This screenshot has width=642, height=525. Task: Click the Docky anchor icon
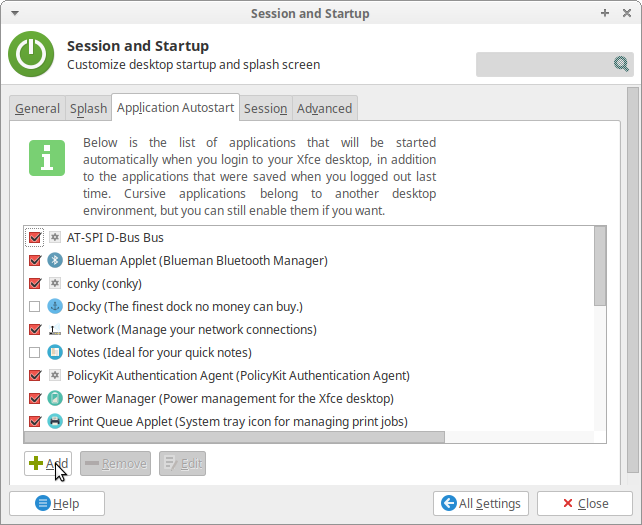(55, 306)
